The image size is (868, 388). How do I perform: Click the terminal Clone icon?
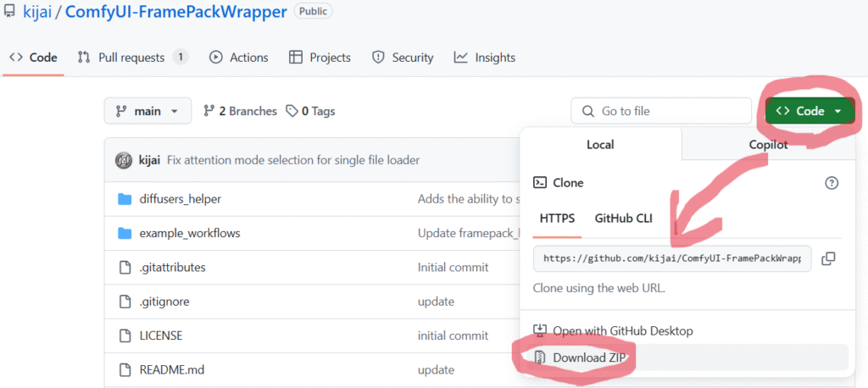click(540, 182)
